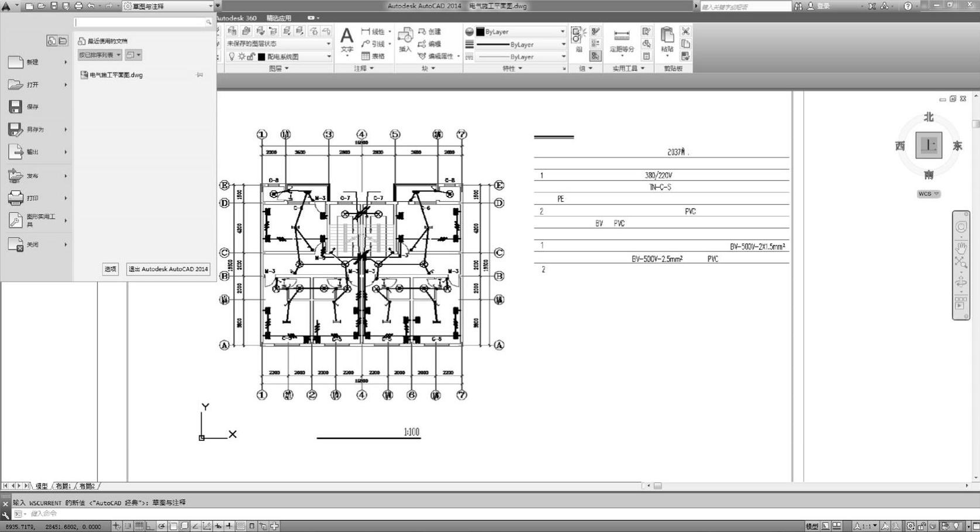Click the 新建 new document icon
This screenshot has width=980, height=532.
pyautogui.click(x=16, y=62)
